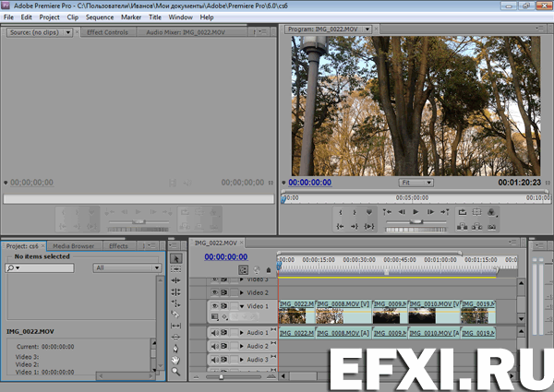This screenshot has width=554, height=392.
Task: Open Set Display Style for Video 1
Action: (214, 317)
